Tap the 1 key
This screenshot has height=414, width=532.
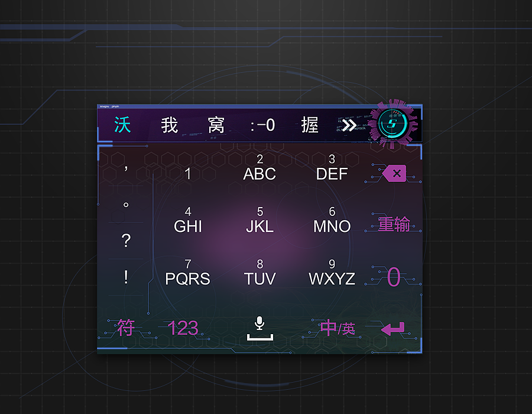click(187, 174)
